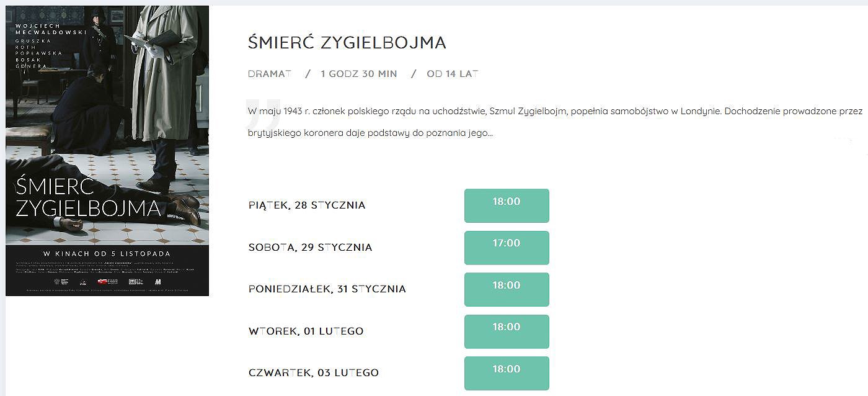Open the Śmierć Zygielbojma movie poster
Image resolution: width=868 pixels, height=396 pixels.
107,151
